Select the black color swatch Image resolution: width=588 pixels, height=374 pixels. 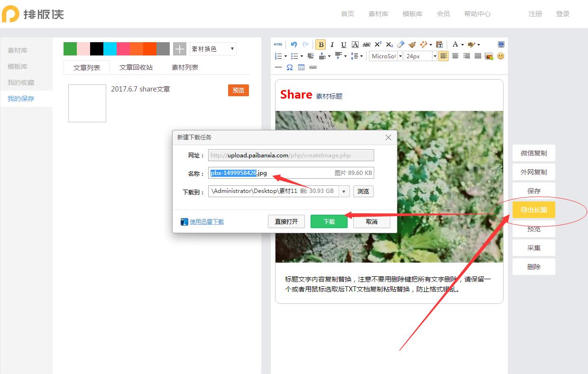pyautogui.click(x=96, y=48)
